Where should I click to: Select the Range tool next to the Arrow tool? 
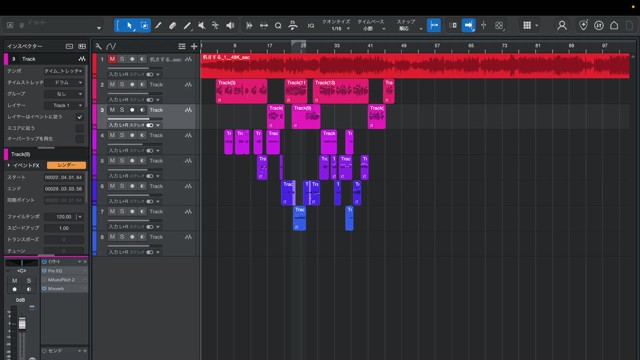click(x=144, y=26)
